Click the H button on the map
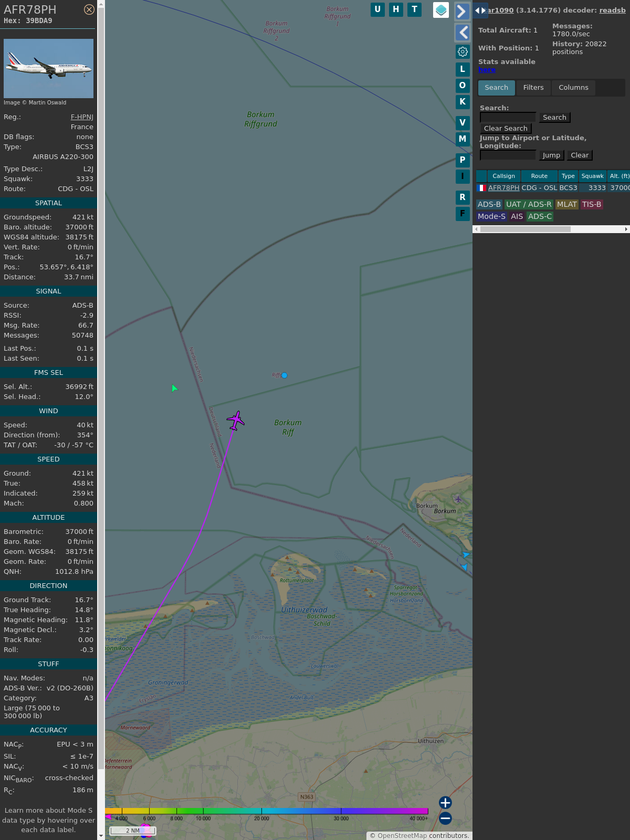 click(396, 9)
